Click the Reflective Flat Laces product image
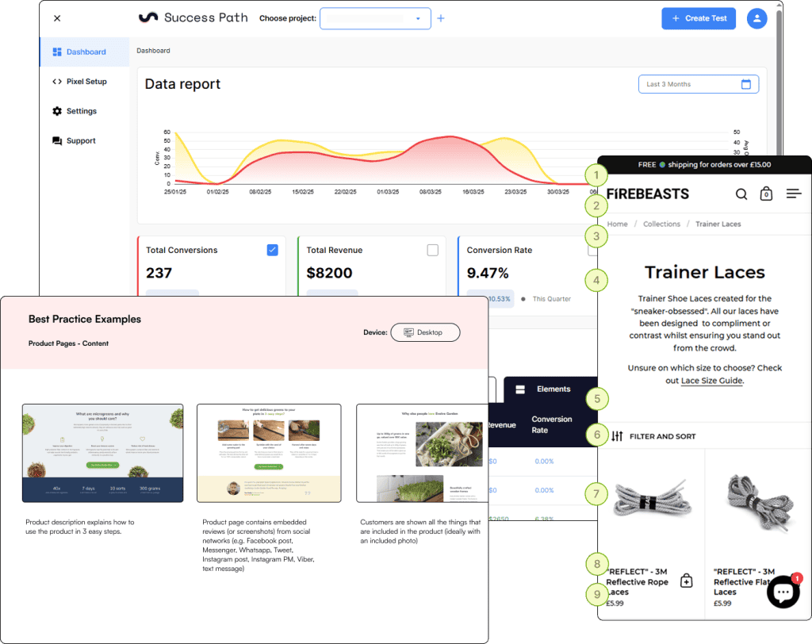 click(760, 504)
